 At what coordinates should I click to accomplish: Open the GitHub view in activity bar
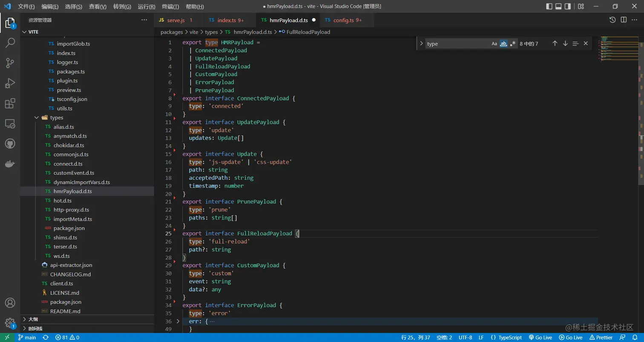click(x=10, y=144)
